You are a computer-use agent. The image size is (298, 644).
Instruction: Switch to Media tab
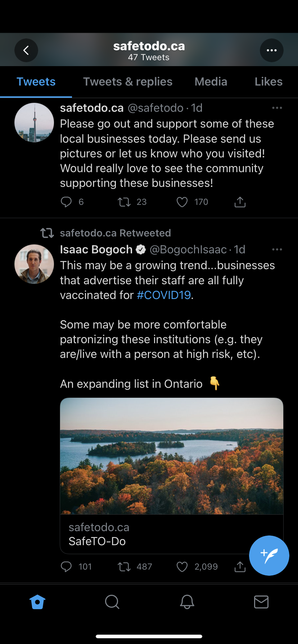coord(211,82)
